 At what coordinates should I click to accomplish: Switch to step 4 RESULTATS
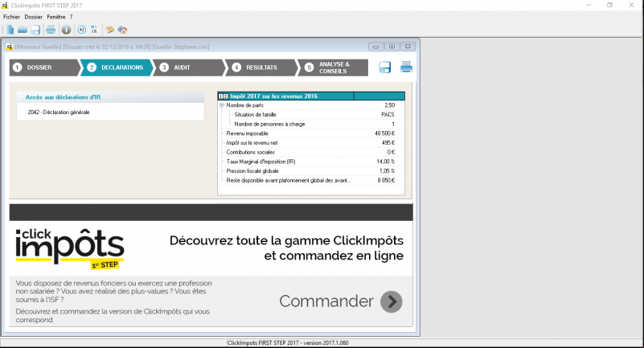261,68
